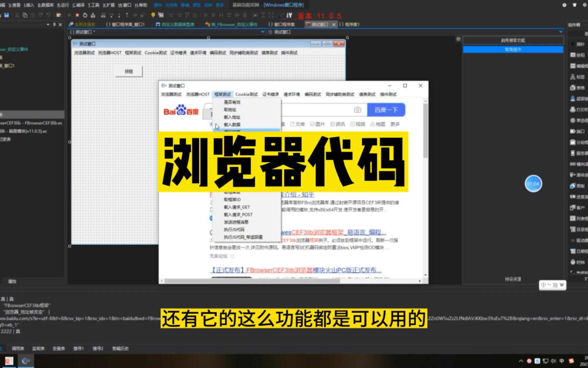Select the 画板 drawing board component
Screen dimensions: 588x368
577,186
